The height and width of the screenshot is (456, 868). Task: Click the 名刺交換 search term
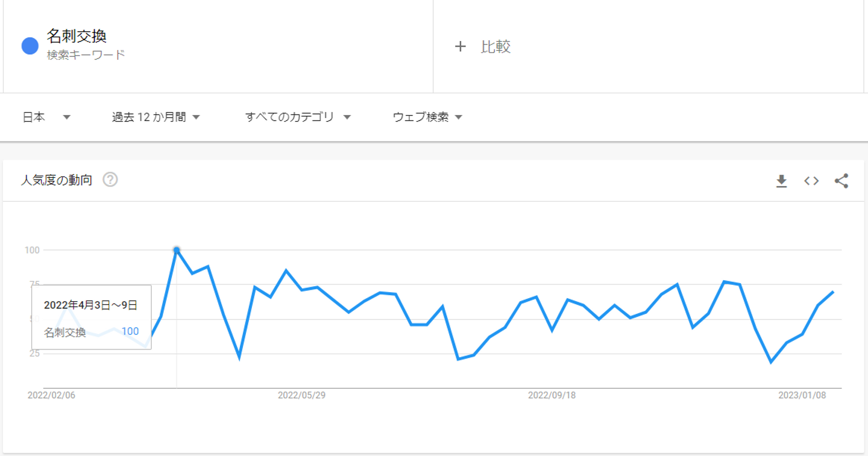77,36
